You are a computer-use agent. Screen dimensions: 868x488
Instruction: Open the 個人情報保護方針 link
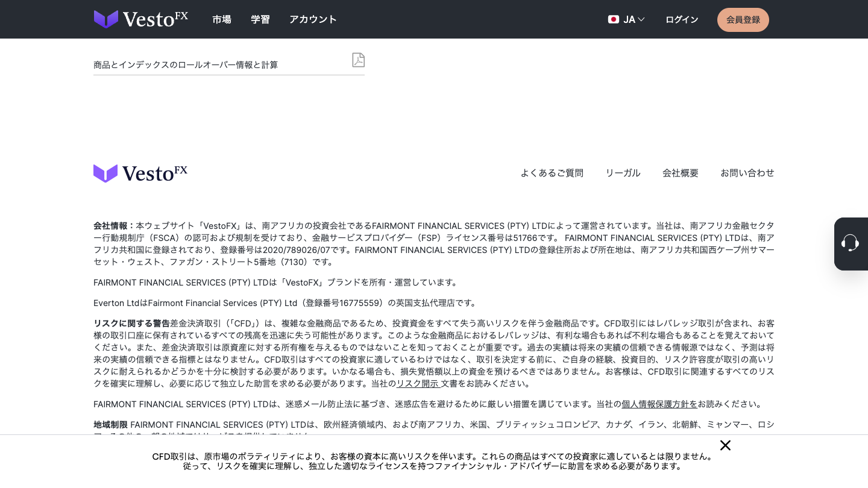click(x=659, y=404)
